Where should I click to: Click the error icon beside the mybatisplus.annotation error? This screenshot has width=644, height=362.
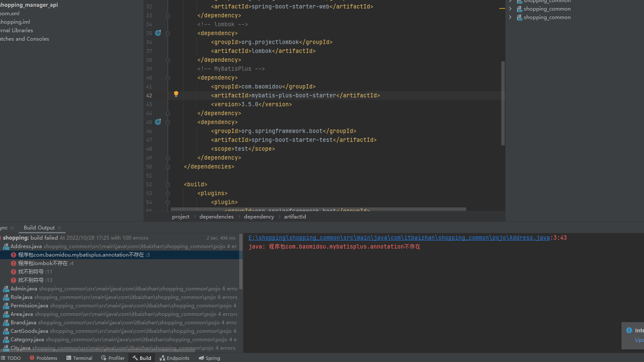pyautogui.click(x=14, y=255)
